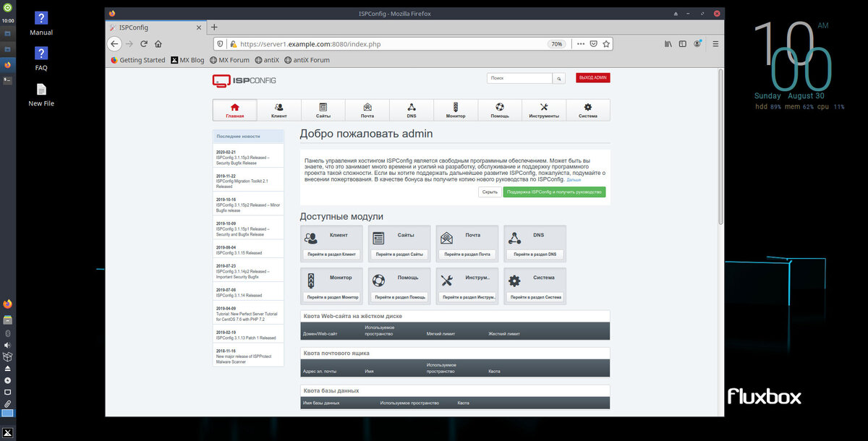This screenshot has width=868, height=441.
Task: Click Firefox home button
Action: coord(158,43)
